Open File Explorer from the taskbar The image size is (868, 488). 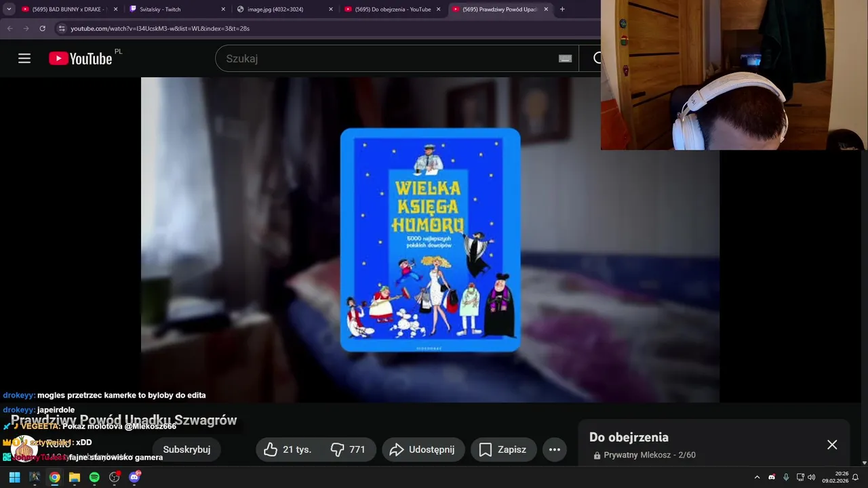[75, 477]
